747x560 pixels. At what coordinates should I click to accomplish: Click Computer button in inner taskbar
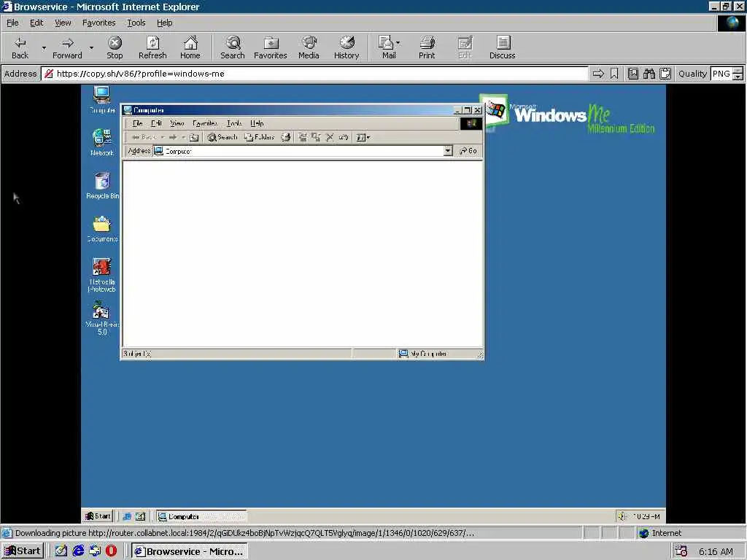[201, 517]
